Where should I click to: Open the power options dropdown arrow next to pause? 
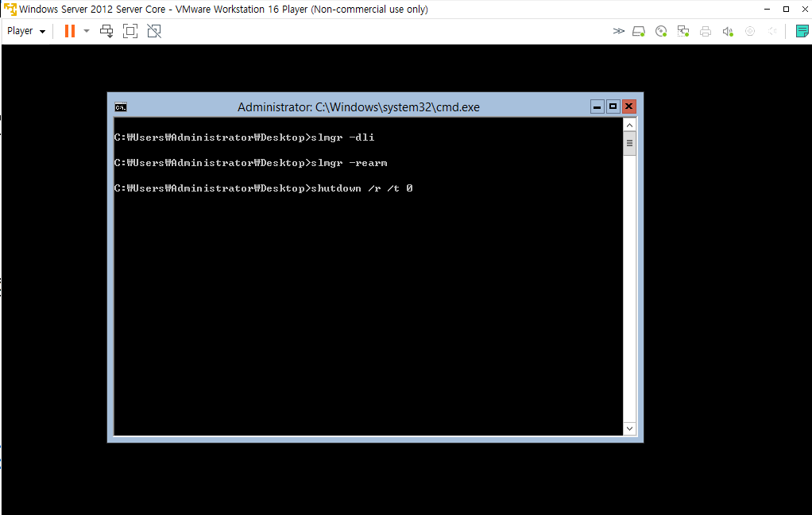87,31
